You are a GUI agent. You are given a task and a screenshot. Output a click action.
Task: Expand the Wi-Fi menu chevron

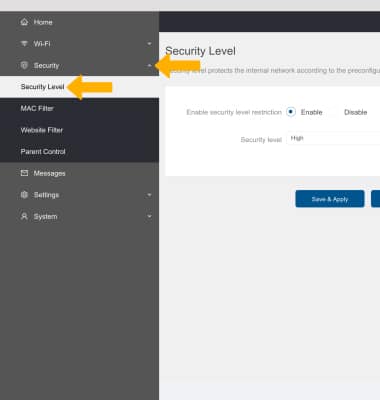click(x=149, y=44)
